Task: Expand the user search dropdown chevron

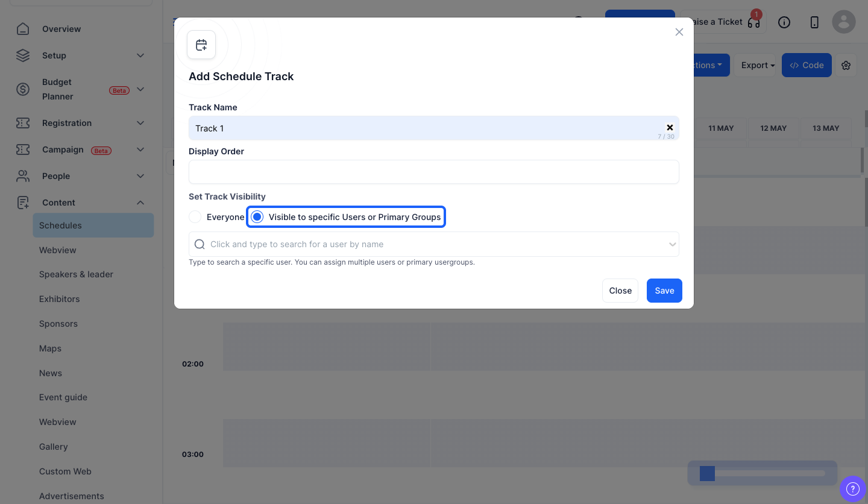Action: tap(672, 244)
